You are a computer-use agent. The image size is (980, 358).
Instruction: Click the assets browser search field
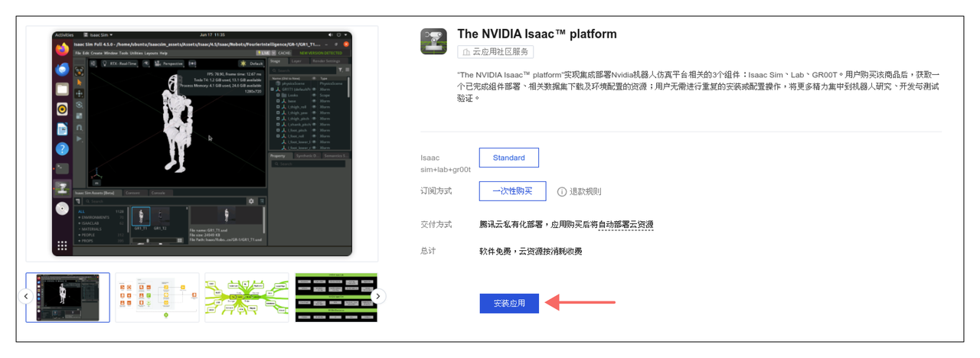164,201
